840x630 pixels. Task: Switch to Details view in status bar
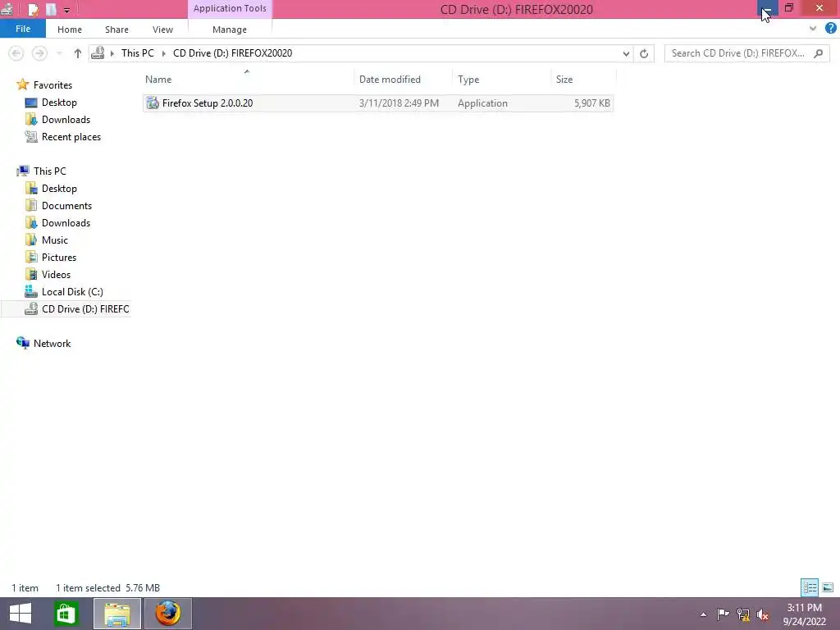coord(810,587)
